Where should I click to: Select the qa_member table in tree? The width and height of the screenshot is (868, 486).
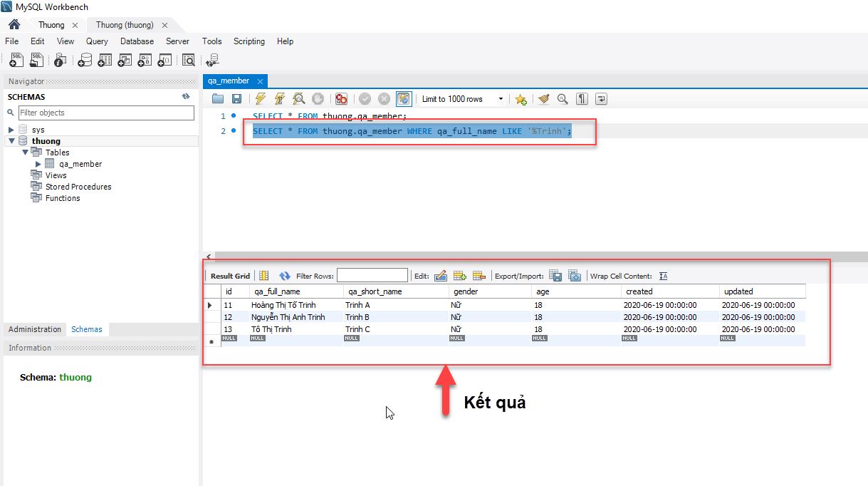pos(80,164)
